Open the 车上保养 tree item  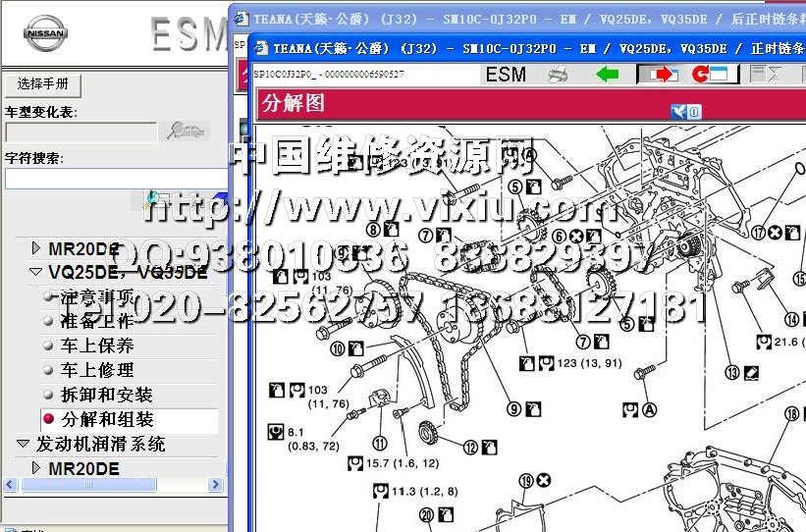97,346
